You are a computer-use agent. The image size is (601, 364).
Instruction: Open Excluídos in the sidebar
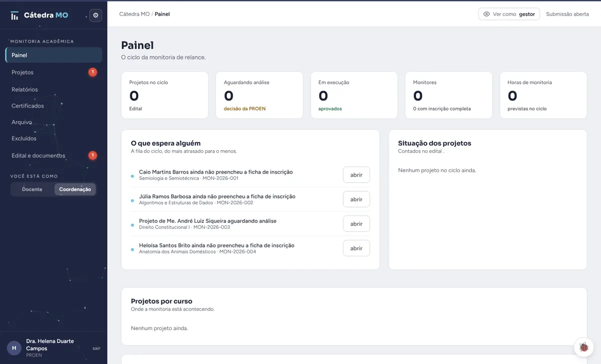click(54, 138)
